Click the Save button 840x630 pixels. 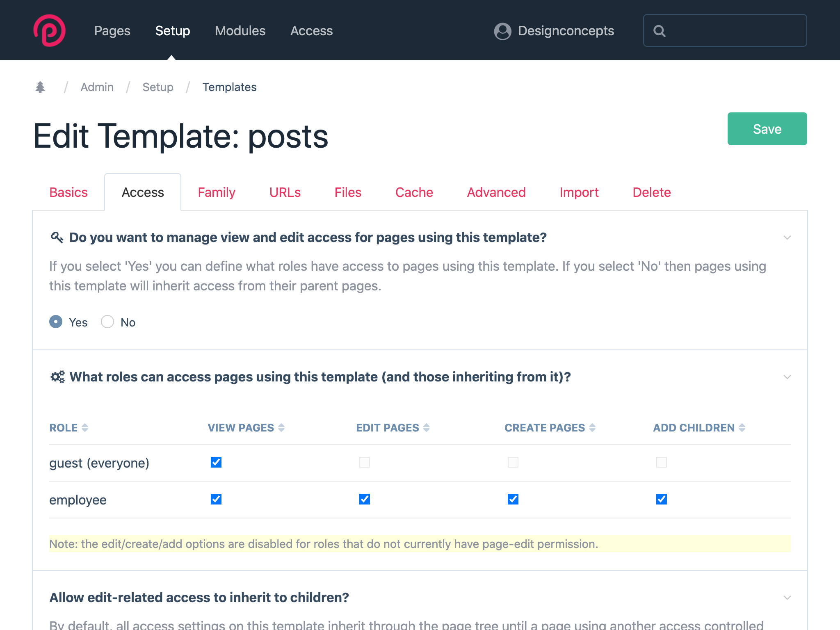click(x=767, y=129)
